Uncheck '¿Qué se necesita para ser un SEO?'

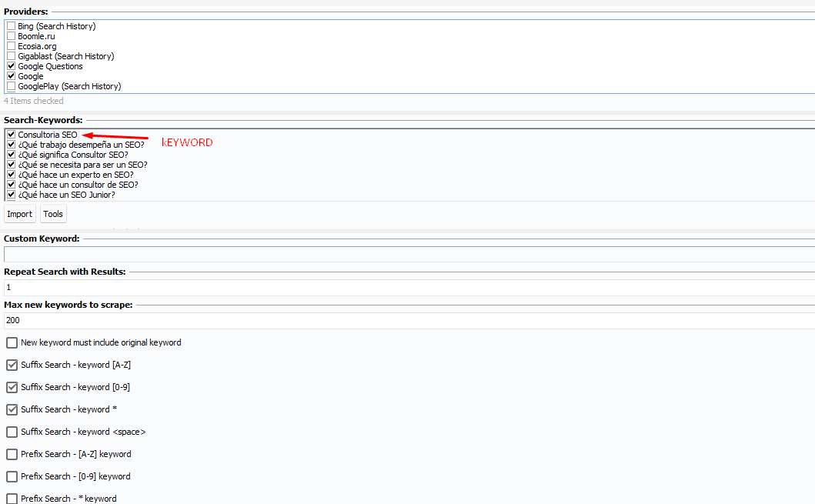tap(11, 164)
